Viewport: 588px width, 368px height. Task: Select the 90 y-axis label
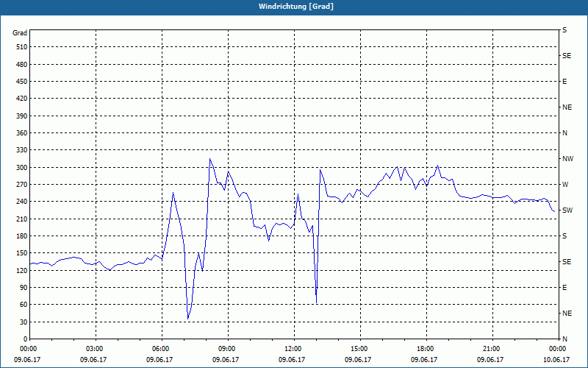point(24,287)
